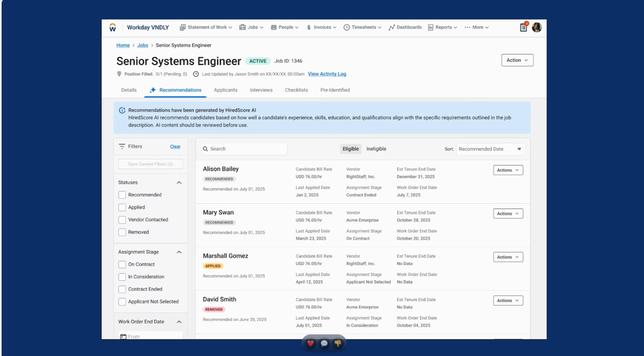Open the Statement of Work menu
The image size is (644, 356).
click(206, 28)
